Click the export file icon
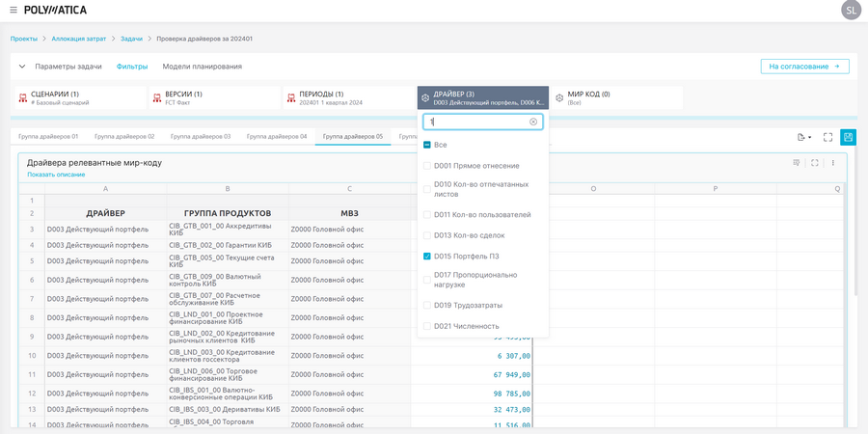The height and width of the screenshot is (434, 868). (800, 137)
